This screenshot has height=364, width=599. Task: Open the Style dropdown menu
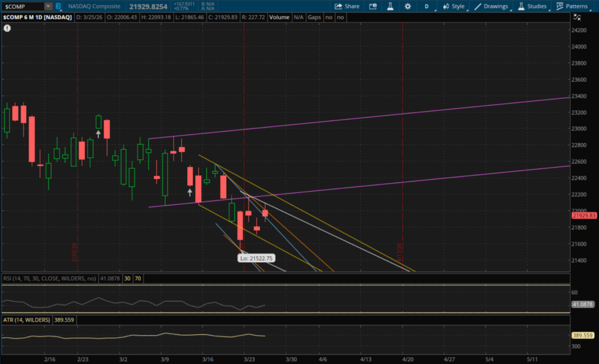click(x=453, y=6)
